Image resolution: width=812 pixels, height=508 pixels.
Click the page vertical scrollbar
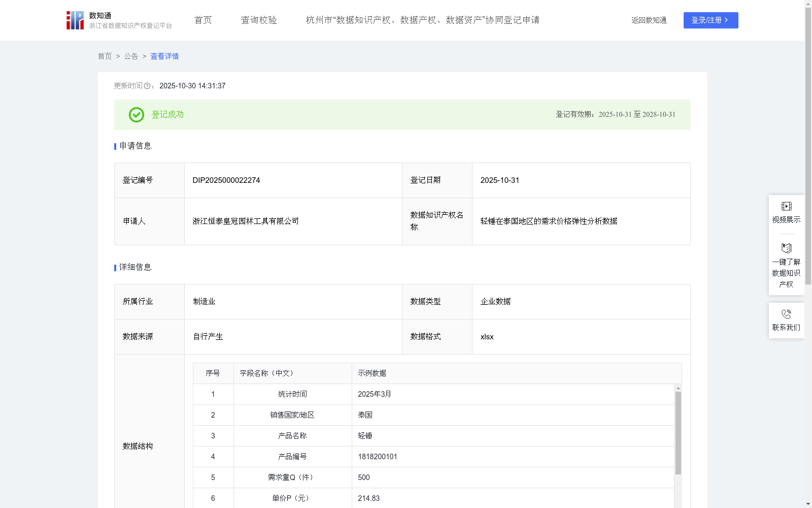pos(808,146)
